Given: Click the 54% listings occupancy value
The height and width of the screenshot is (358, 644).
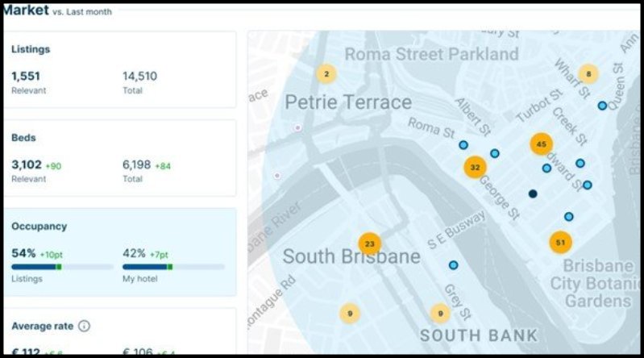Looking at the screenshot, I should [x=23, y=253].
